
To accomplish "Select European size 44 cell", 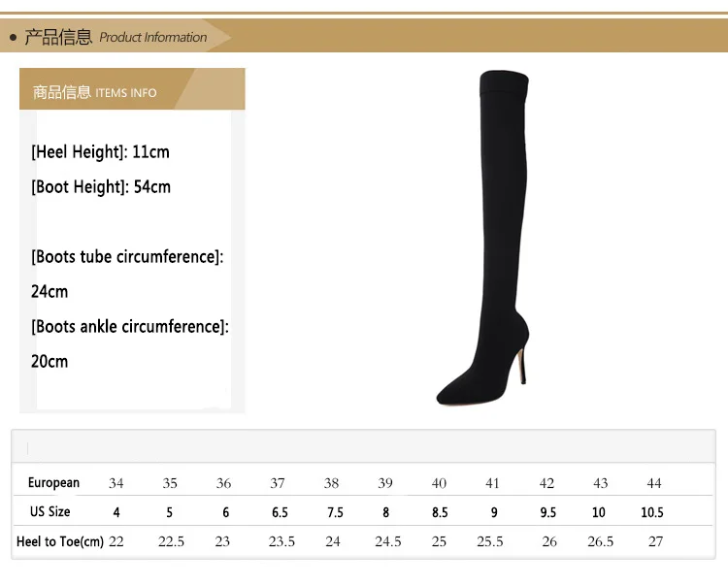I will 654,483.
